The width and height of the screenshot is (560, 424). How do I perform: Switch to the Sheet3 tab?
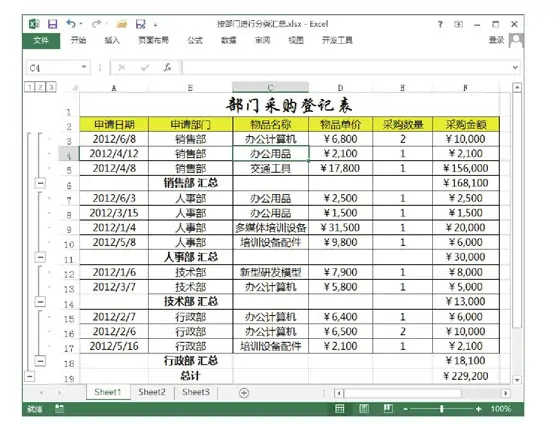(196, 392)
